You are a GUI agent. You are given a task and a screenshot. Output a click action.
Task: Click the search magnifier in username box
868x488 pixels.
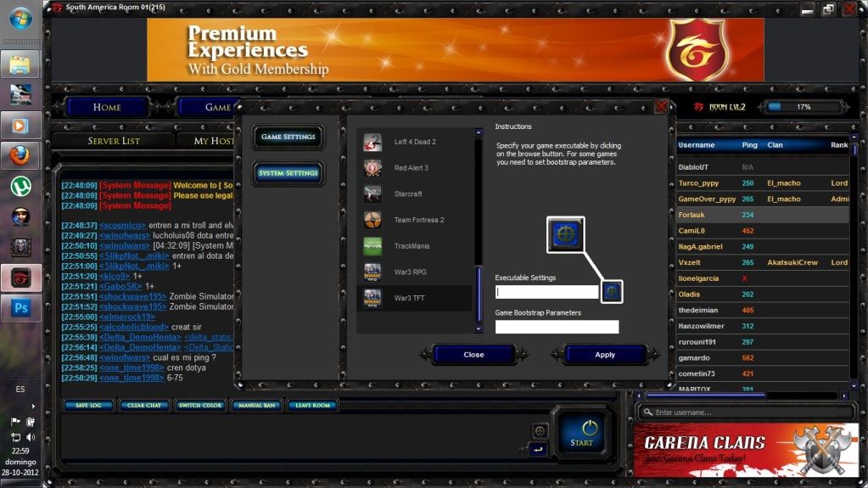[x=647, y=412]
